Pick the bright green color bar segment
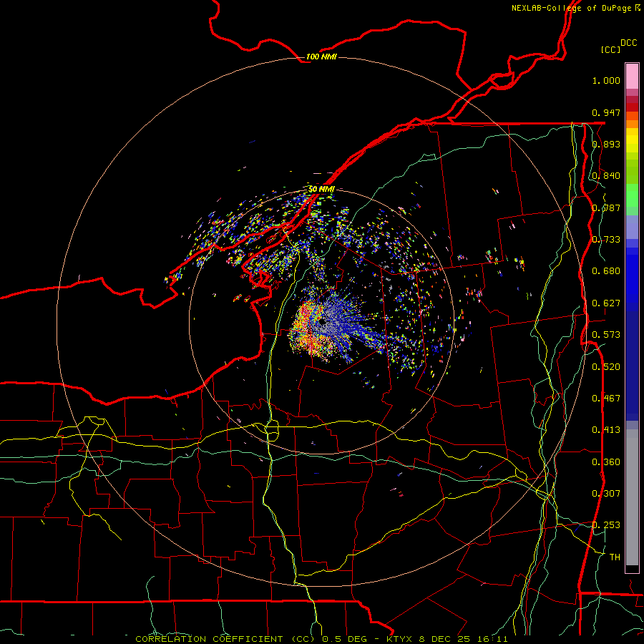The height and width of the screenshot is (644, 644). click(x=632, y=195)
